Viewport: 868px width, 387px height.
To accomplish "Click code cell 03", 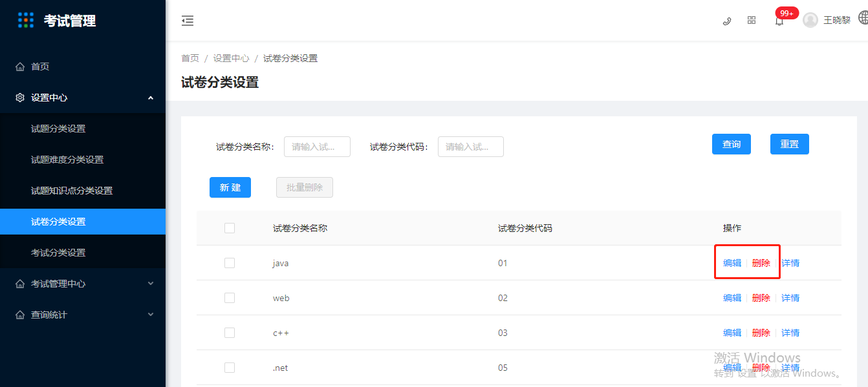I will (x=503, y=333).
